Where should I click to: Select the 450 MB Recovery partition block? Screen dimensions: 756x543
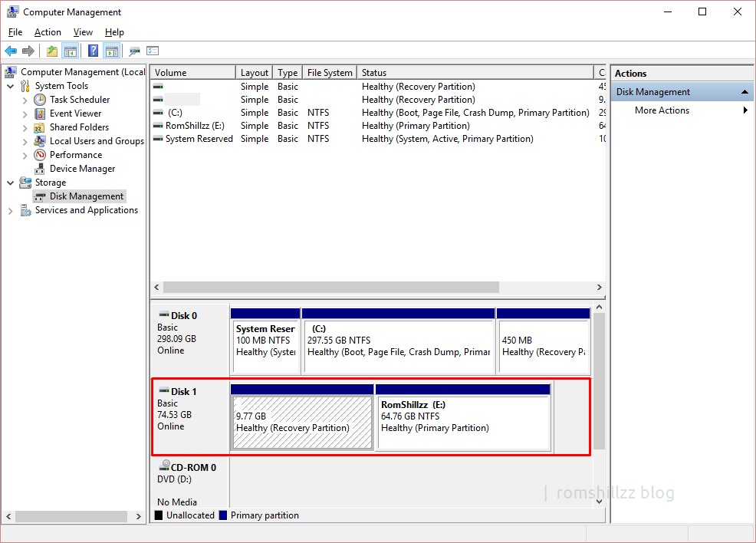coord(544,341)
